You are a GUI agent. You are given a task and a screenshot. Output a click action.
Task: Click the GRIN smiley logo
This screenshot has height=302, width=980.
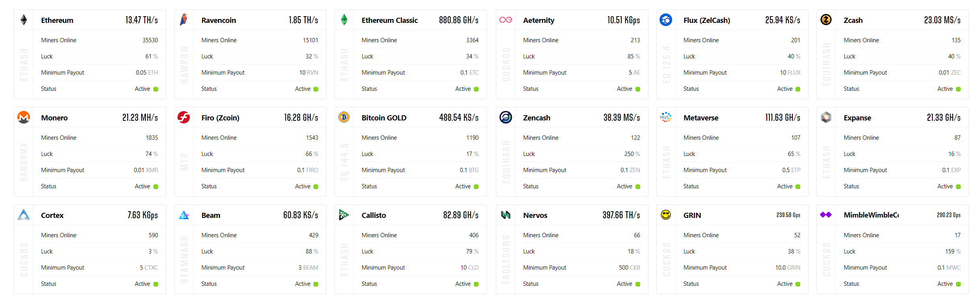point(666,215)
